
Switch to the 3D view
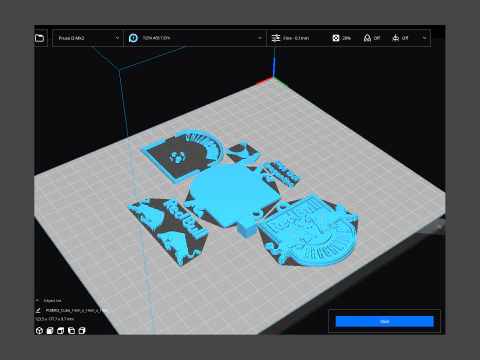coord(39,331)
